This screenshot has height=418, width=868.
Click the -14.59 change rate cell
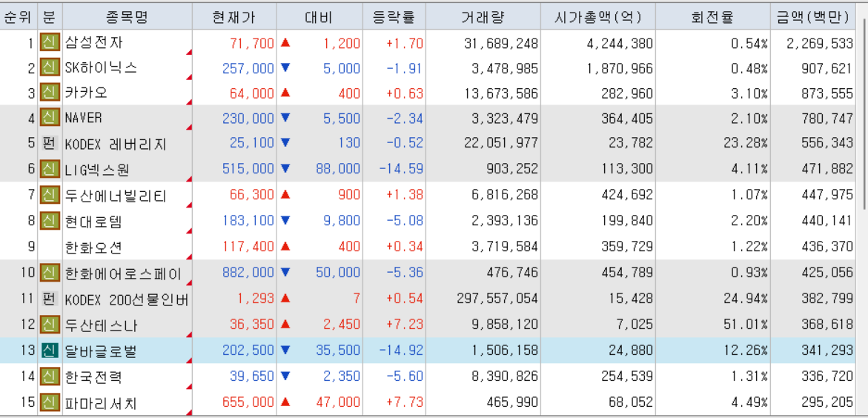(x=401, y=170)
